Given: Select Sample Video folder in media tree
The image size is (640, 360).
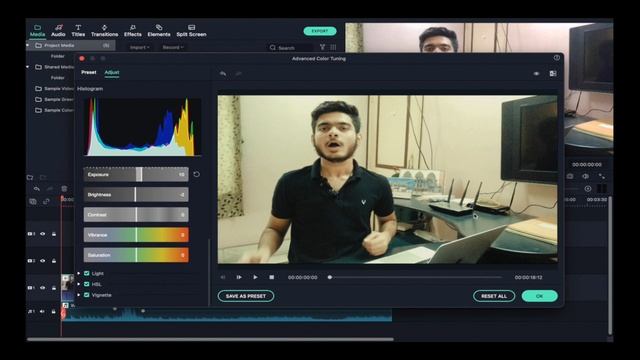Looking at the screenshot, I should tap(54, 89).
